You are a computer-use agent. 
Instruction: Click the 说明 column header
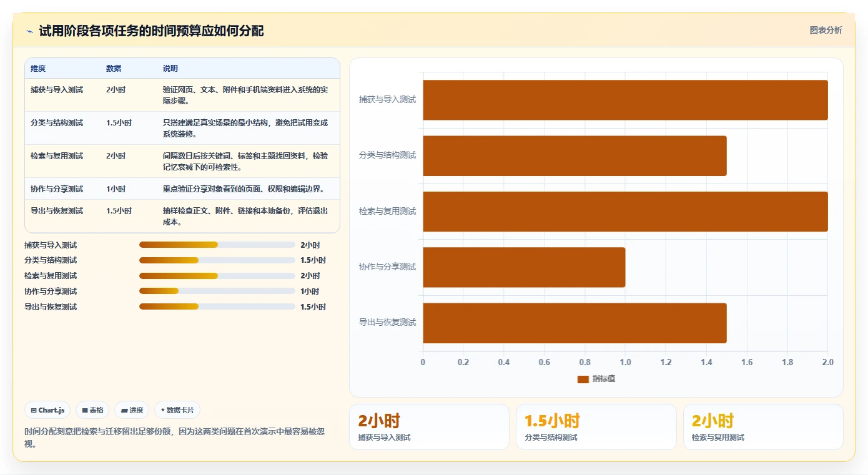[x=170, y=69]
